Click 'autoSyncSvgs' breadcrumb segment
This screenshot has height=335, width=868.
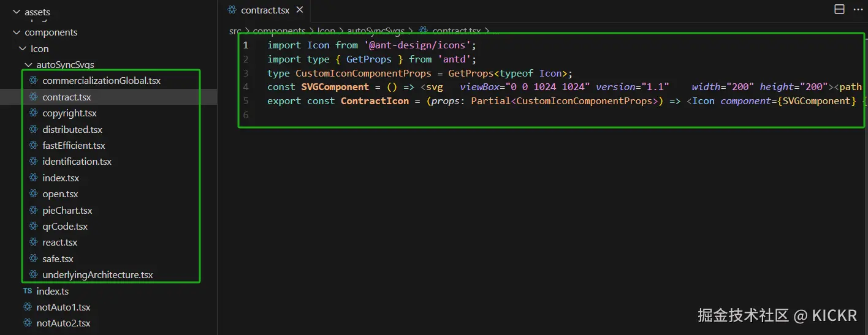pyautogui.click(x=375, y=31)
